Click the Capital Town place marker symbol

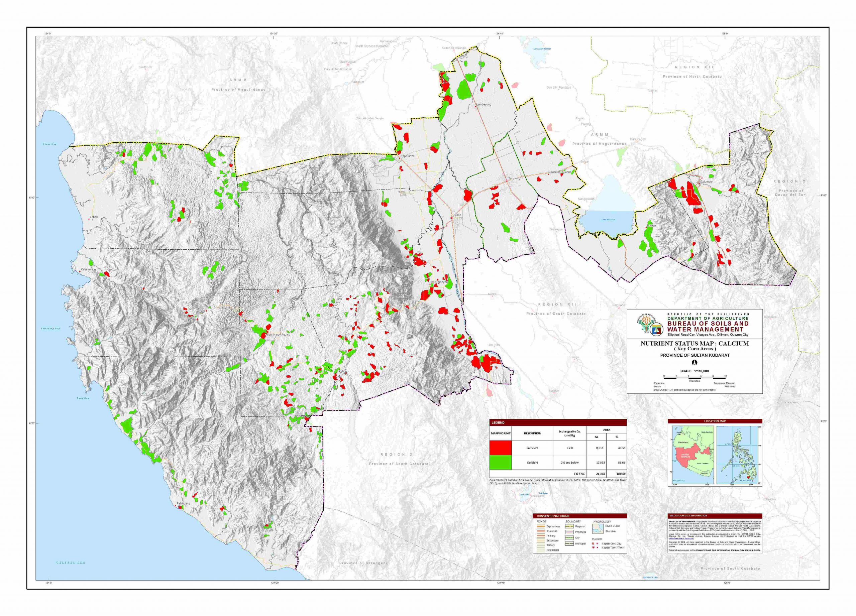tap(593, 547)
